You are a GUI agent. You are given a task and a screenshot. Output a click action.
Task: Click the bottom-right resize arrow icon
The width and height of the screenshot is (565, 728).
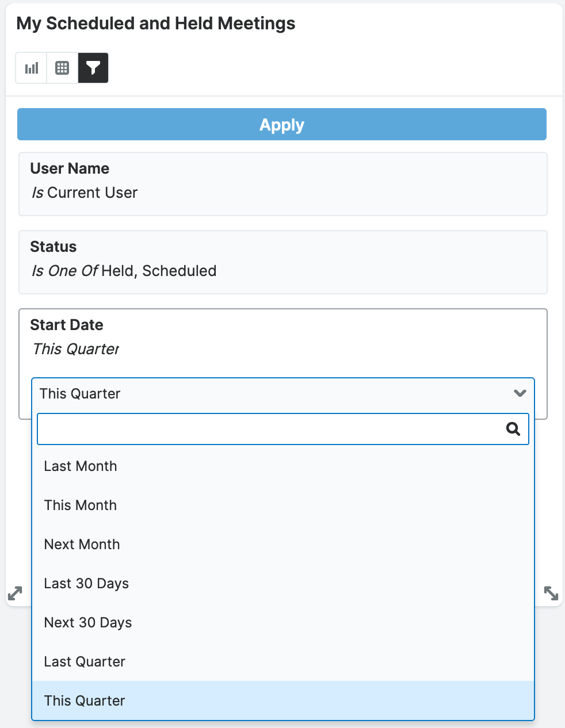(551, 593)
